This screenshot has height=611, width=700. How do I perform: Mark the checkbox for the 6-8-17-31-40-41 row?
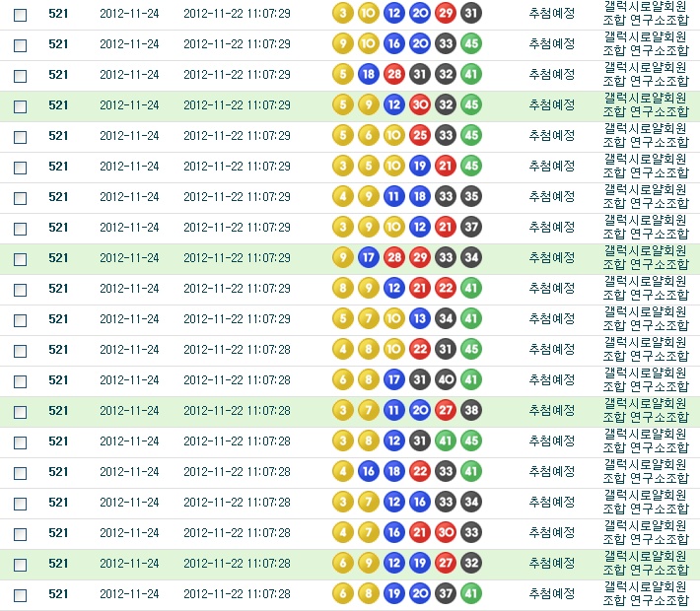coord(20,381)
